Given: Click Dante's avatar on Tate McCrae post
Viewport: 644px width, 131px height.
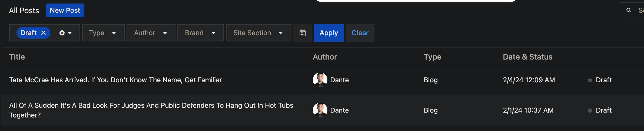Looking at the screenshot, I should (320, 80).
